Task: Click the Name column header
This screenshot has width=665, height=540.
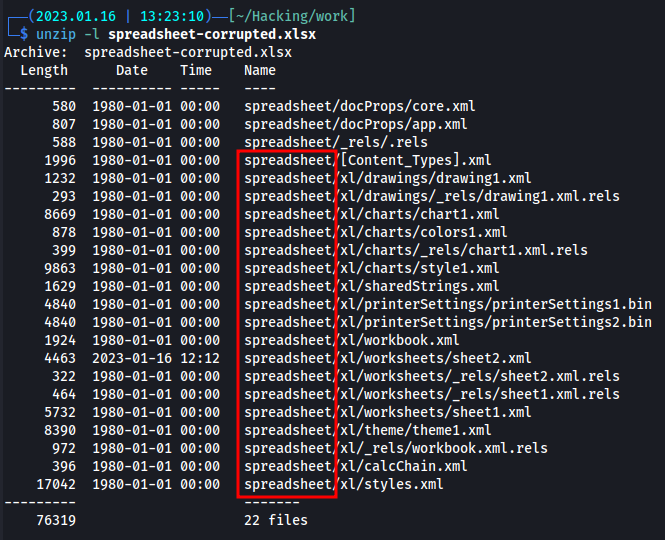Action: click(x=260, y=70)
